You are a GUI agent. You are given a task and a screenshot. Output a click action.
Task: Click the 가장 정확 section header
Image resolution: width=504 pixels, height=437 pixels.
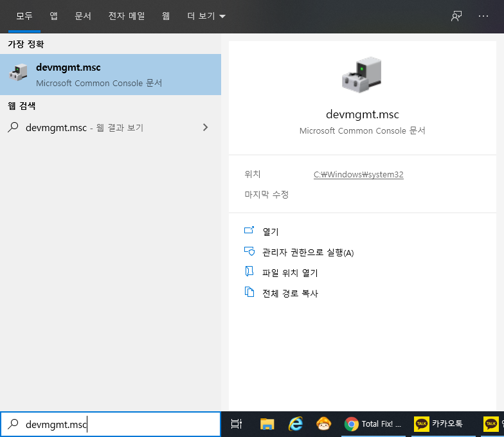pyautogui.click(x=26, y=44)
